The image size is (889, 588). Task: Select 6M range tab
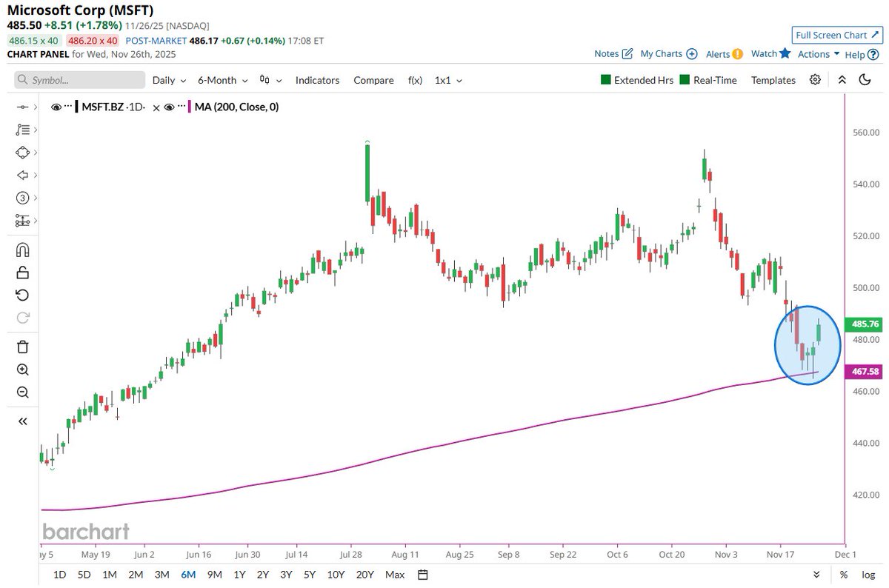tap(187, 575)
